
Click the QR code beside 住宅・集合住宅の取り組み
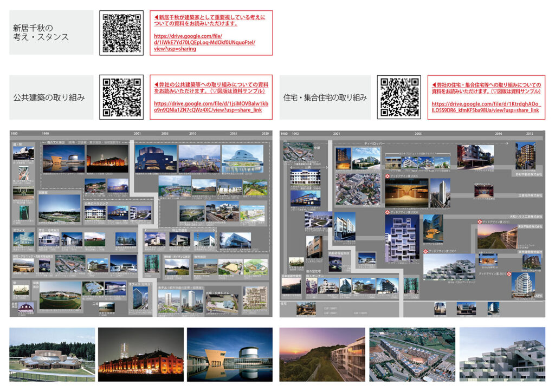click(399, 97)
